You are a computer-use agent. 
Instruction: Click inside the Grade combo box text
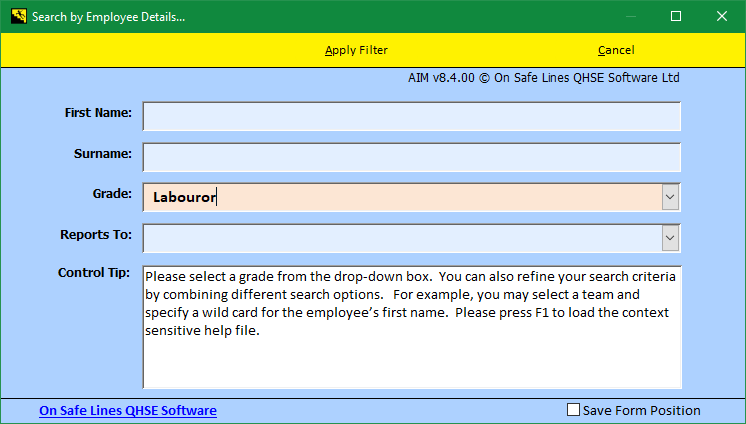tap(402, 197)
